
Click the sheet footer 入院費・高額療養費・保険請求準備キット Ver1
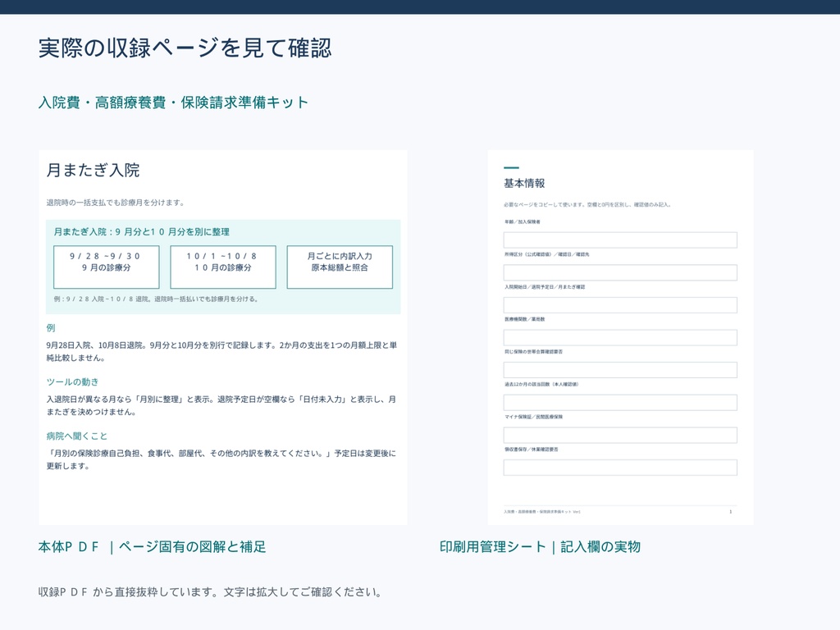coord(542,512)
